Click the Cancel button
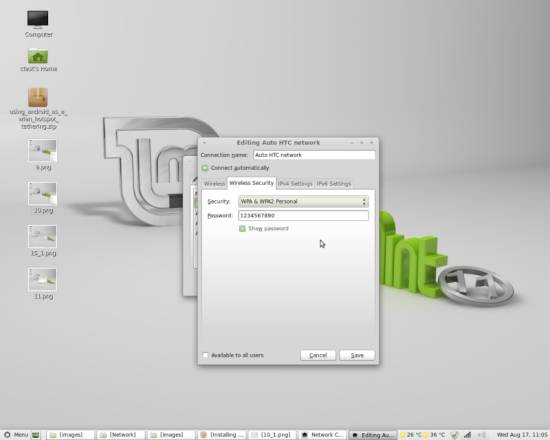Image resolution: width=550 pixels, height=440 pixels. tap(318, 355)
